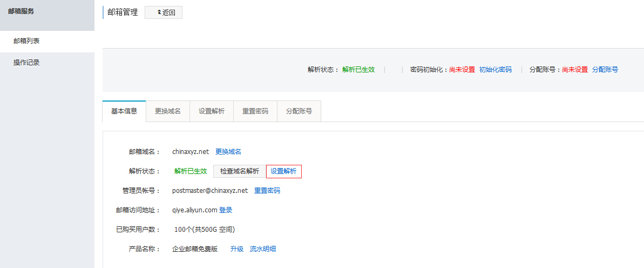Image resolution: width=644 pixels, height=268 pixels.
Task: Open the 流水明细 link
Action: pyautogui.click(x=263, y=249)
